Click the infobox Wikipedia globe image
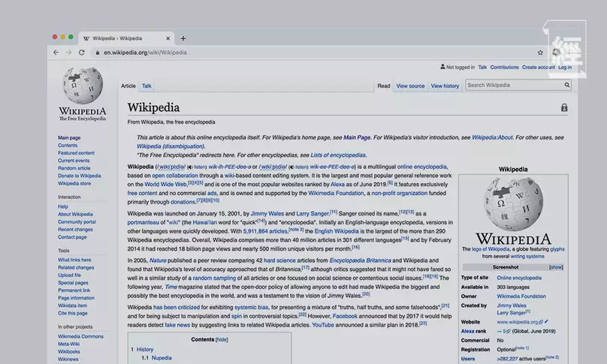The height and width of the screenshot is (364, 607). (x=513, y=204)
